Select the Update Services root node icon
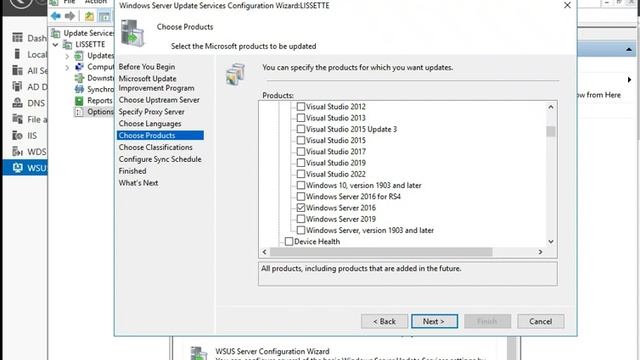 pyautogui.click(x=56, y=33)
